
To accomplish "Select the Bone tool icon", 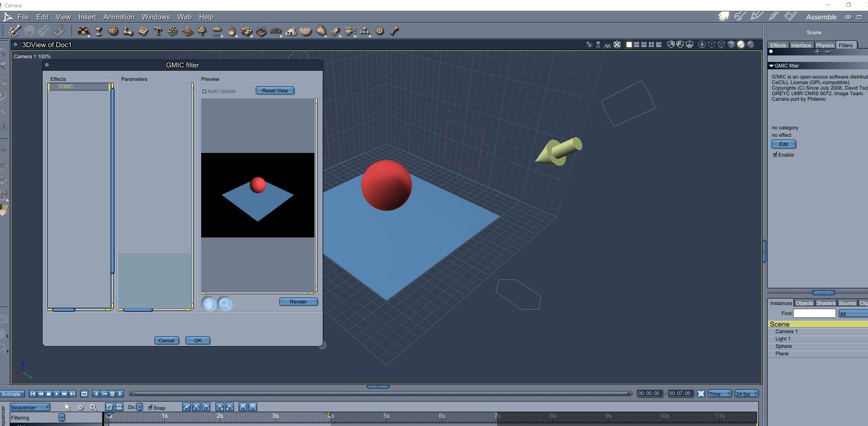I will (x=394, y=31).
